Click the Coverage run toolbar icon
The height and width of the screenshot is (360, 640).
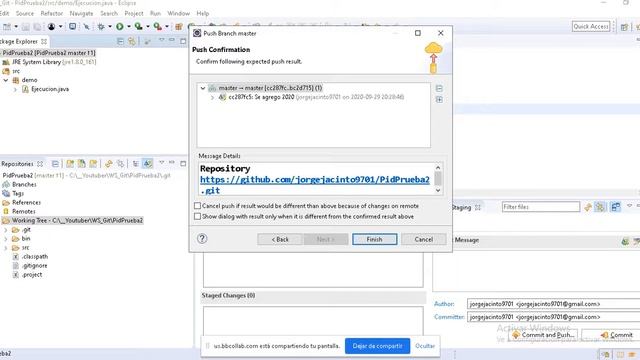(139, 27)
